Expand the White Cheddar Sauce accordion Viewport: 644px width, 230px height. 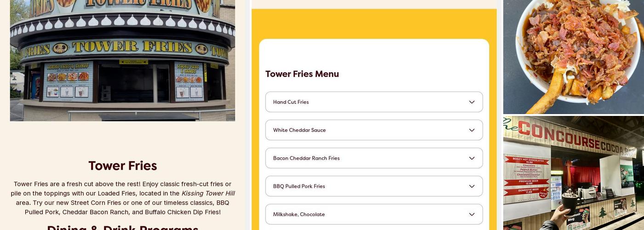pos(374,130)
